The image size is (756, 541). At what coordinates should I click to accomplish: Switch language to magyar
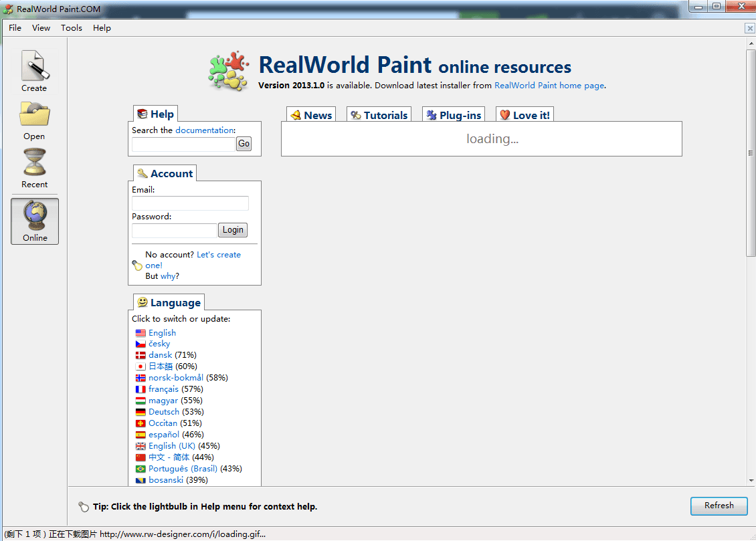[163, 401]
